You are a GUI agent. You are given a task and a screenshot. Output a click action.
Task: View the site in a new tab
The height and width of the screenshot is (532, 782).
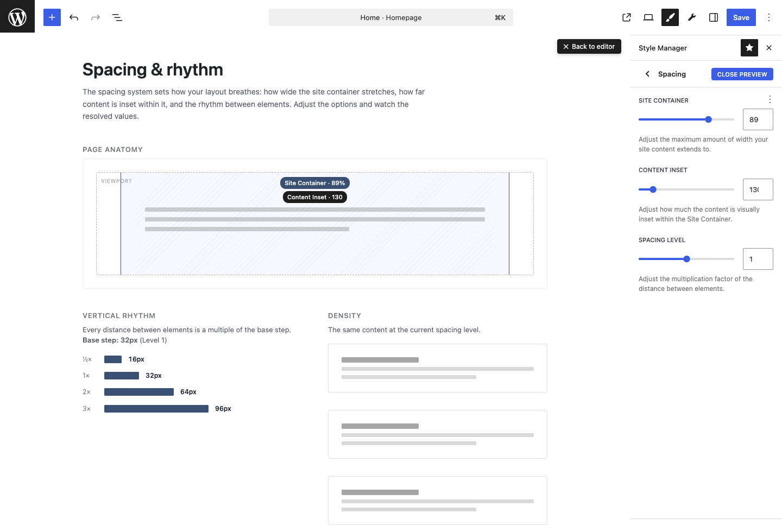coord(627,17)
